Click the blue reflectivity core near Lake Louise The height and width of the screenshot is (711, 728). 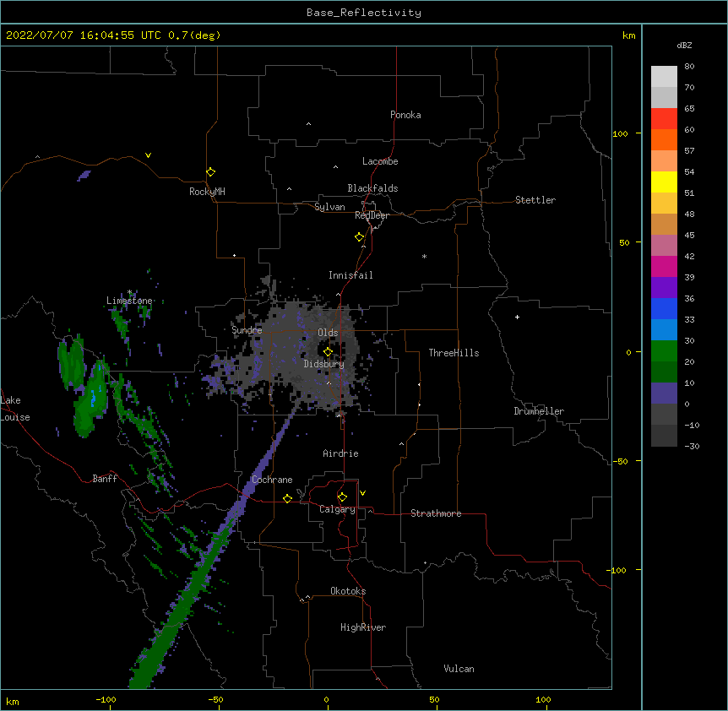[x=93, y=397]
